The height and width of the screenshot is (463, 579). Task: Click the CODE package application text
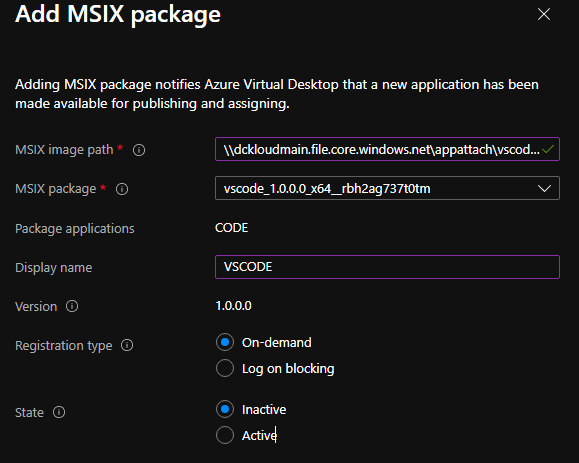click(x=232, y=228)
